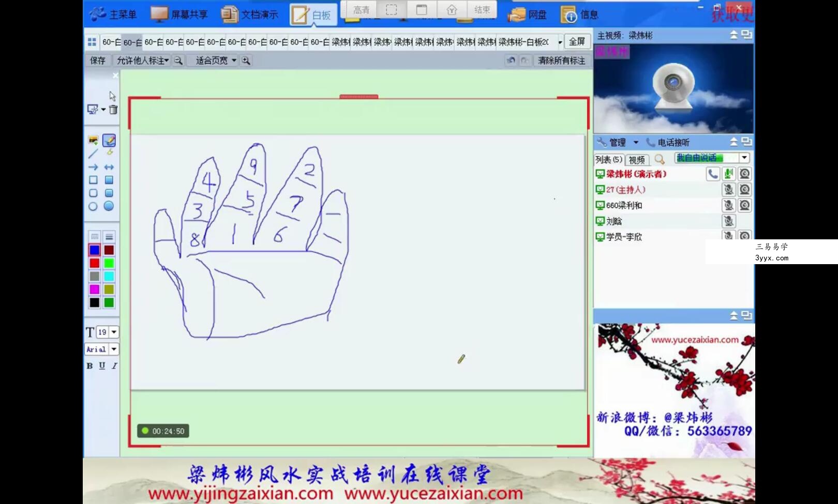838x504 pixels.
Task: Toggle italic text formatting
Action: [x=114, y=366]
